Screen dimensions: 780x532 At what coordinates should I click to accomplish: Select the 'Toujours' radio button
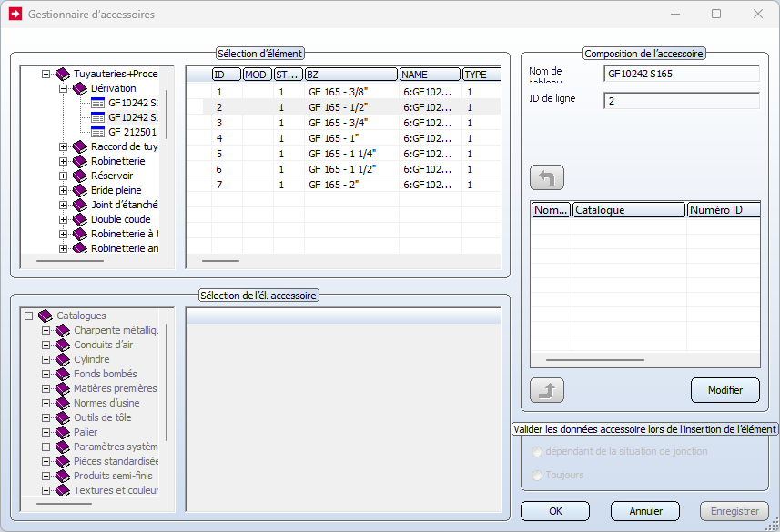[538, 475]
